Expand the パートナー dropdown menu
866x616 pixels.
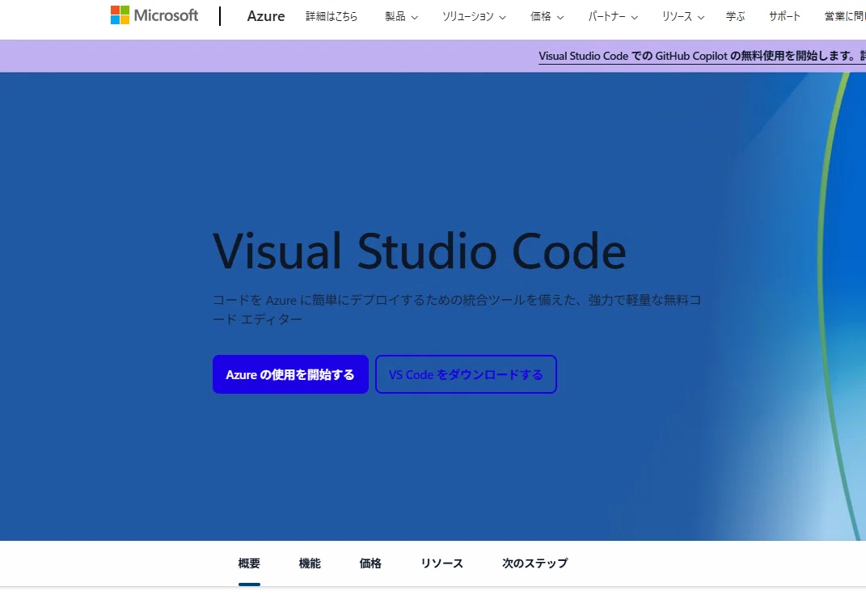tap(613, 16)
